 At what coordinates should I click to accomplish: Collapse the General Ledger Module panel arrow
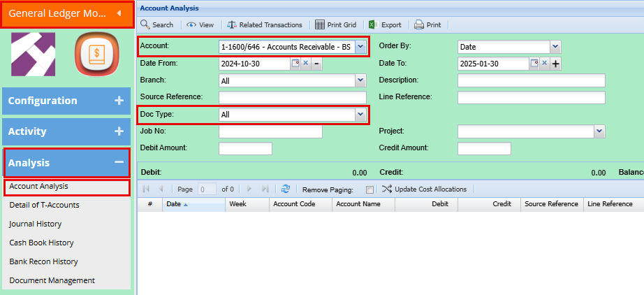119,13
